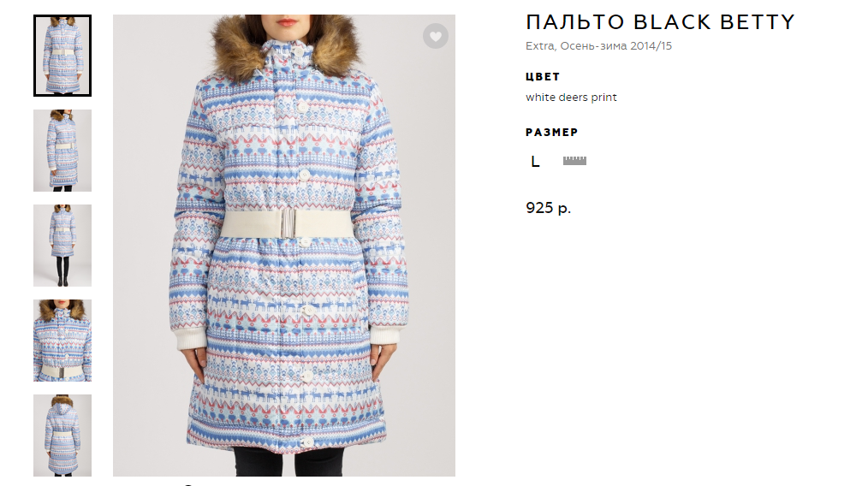This screenshot has height=486, width=868.
Task: Show the second thumbnail with angled view
Action: click(x=62, y=151)
